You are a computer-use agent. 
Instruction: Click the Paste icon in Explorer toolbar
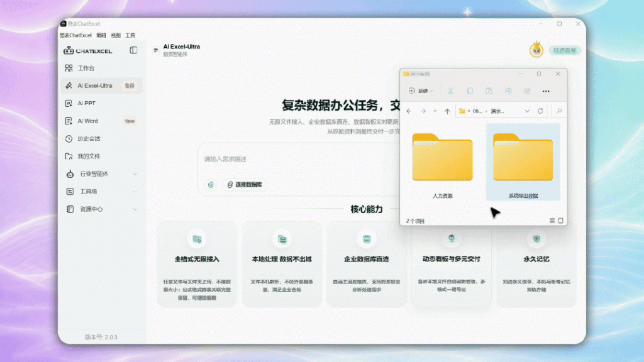[489, 91]
